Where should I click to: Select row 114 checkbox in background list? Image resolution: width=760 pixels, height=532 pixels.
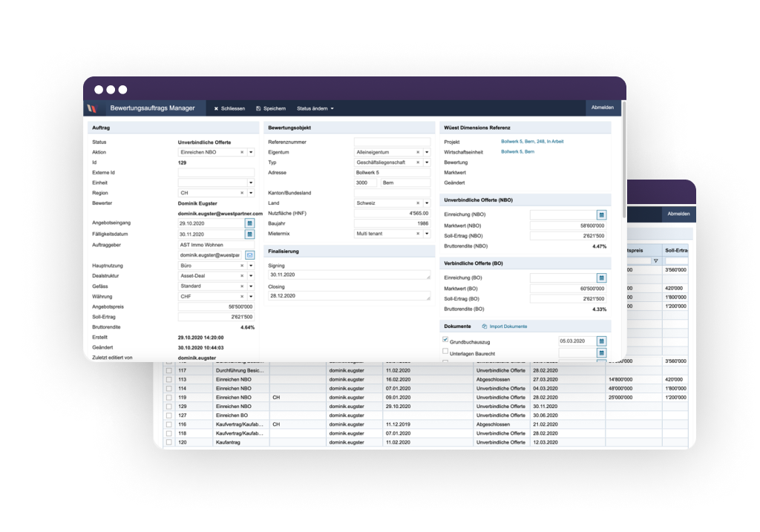(x=168, y=389)
